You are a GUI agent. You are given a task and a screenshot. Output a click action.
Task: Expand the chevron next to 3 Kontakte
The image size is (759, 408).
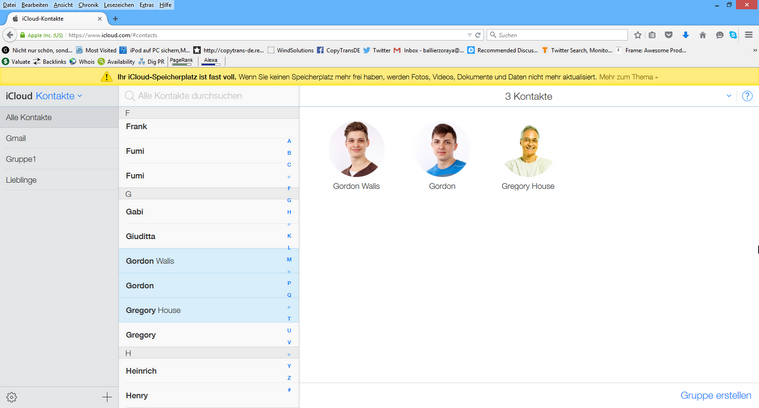(x=729, y=96)
